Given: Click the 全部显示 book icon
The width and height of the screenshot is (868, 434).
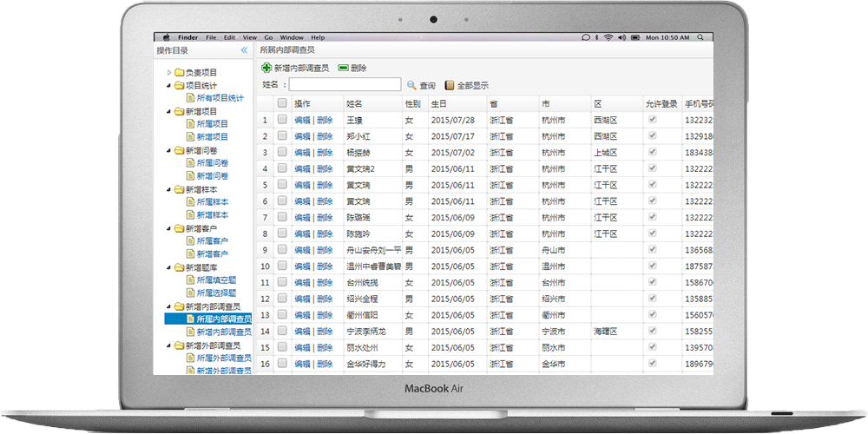Looking at the screenshot, I should pos(450,85).
